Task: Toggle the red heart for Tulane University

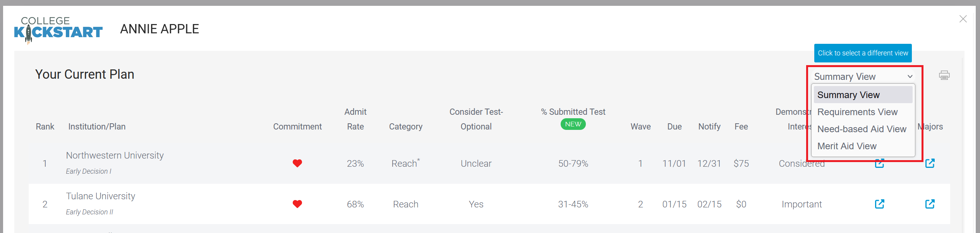Action: (297, 204)
